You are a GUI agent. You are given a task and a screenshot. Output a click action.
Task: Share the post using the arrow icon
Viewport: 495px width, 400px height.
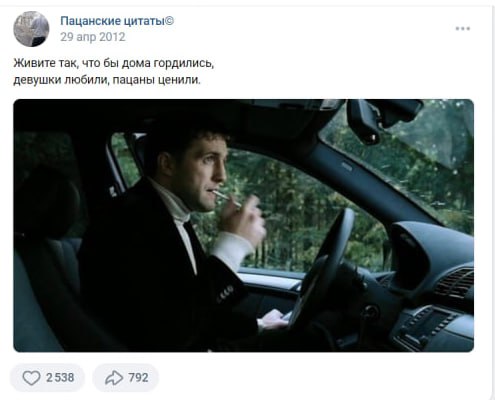pyautogui.click(x=114, y=378)
